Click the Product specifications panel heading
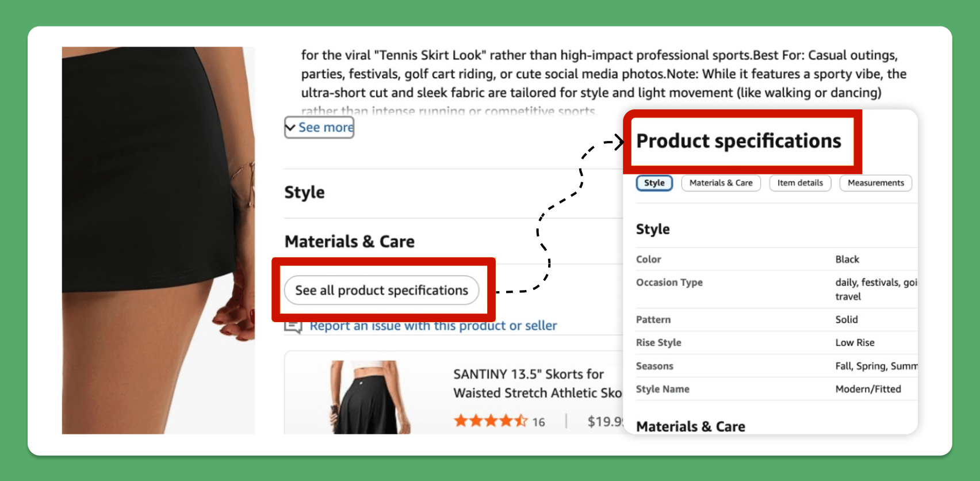 tap(738, 141)
